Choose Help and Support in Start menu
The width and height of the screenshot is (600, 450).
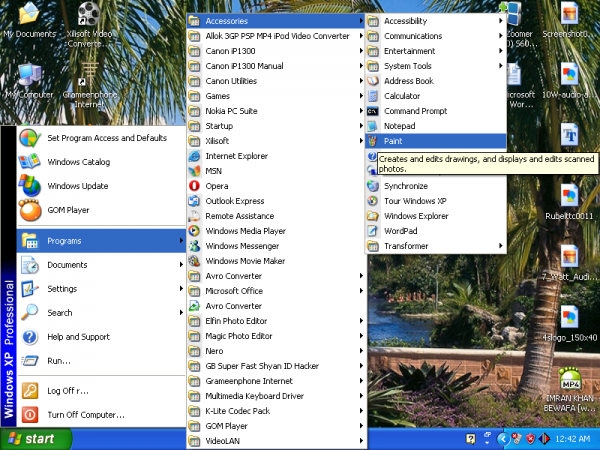[x=78, y=337]
